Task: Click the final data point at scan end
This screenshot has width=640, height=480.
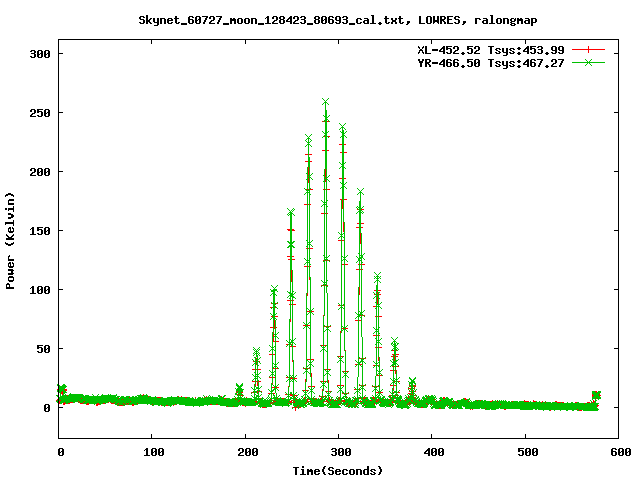Action: point(596,395)
